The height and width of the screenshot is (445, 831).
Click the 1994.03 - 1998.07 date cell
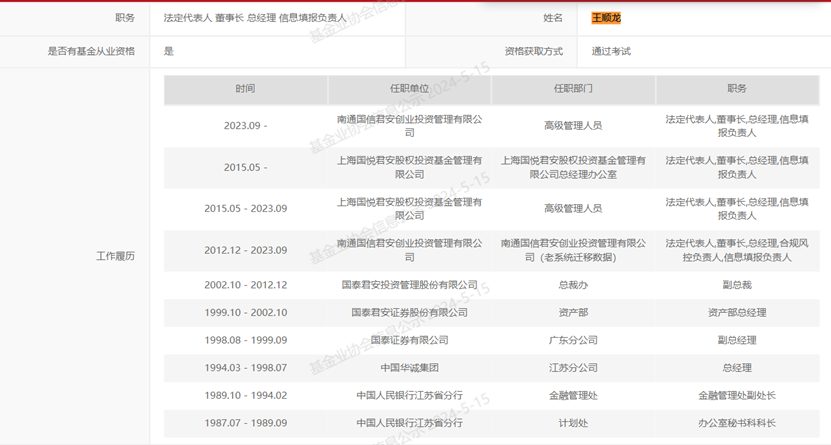click(x=245, y=368)
